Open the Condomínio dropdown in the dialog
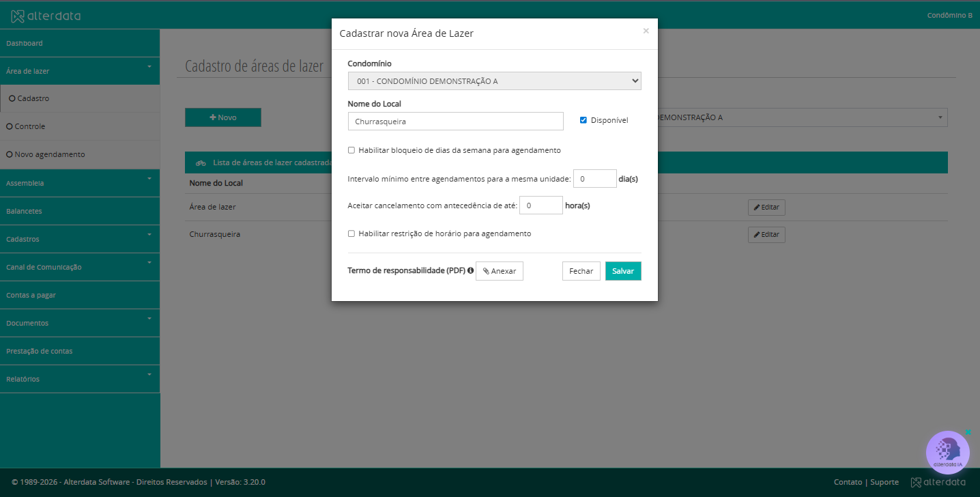980x497 pixels. (x=495, y=81)
